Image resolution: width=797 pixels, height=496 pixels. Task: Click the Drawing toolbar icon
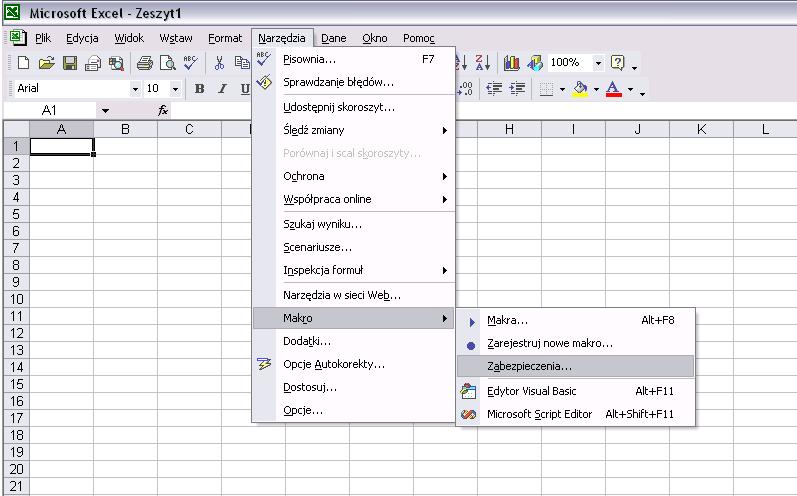535,63
